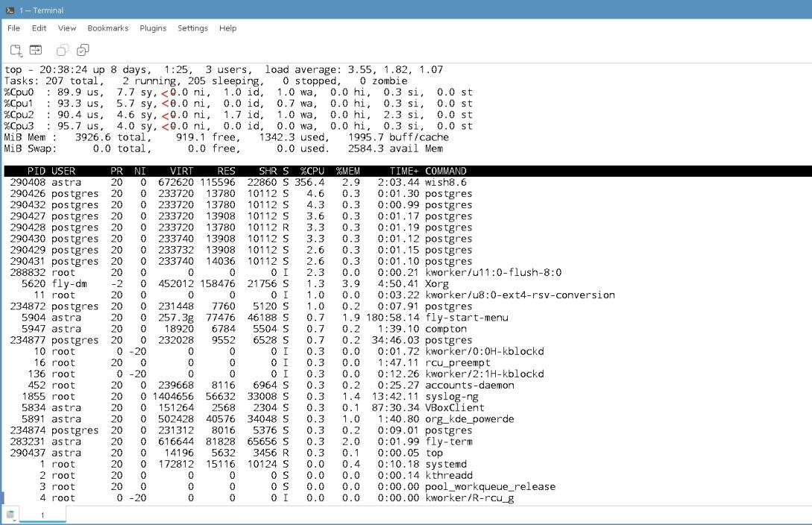
Task: Open the View menu
Action: (67, 28)
